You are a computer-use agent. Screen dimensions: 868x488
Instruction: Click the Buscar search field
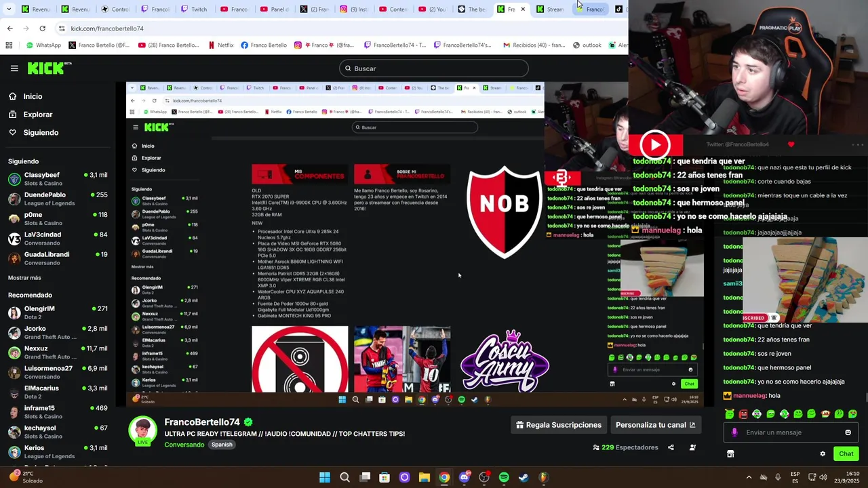tap(434, 68)
